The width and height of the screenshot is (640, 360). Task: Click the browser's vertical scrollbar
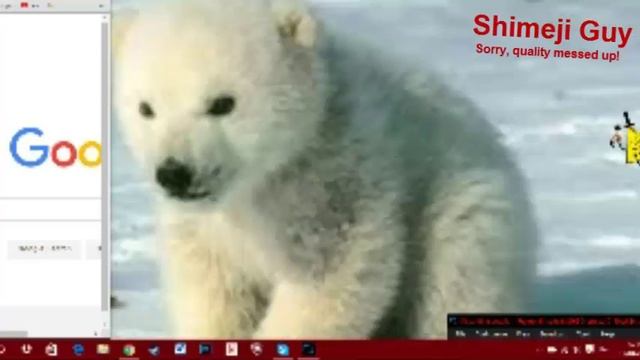(105, 167)
